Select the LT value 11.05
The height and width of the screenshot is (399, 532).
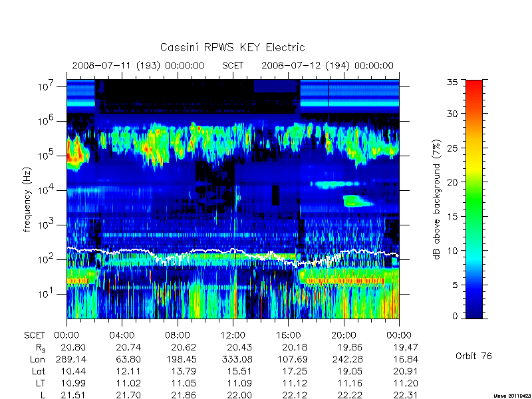pos(184,384)
